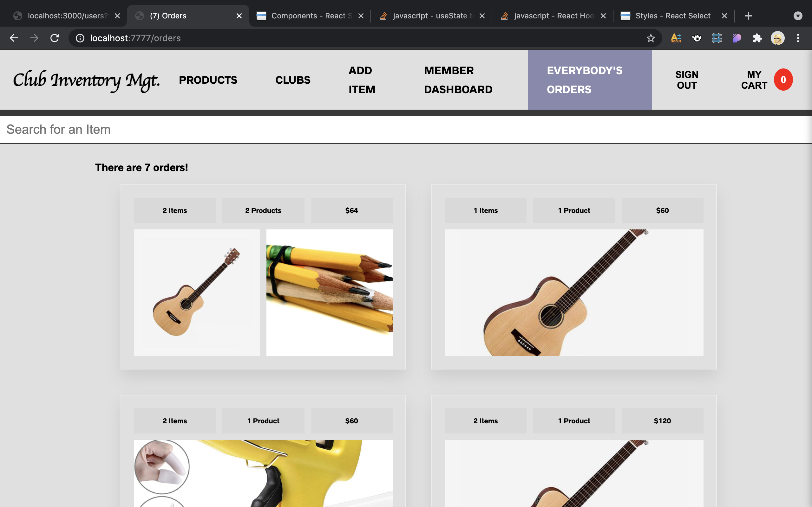
Task: Open My Cart with the red badge
Action: pos(767,80)
